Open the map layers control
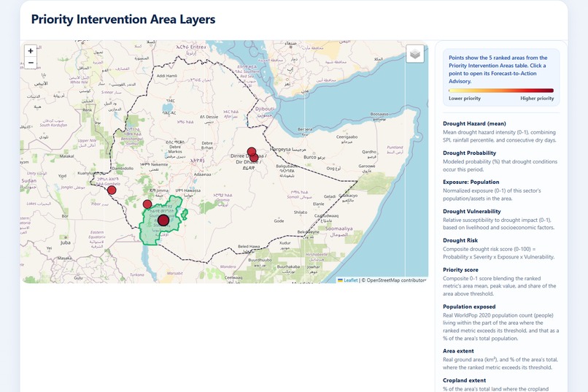 [415, 54]
